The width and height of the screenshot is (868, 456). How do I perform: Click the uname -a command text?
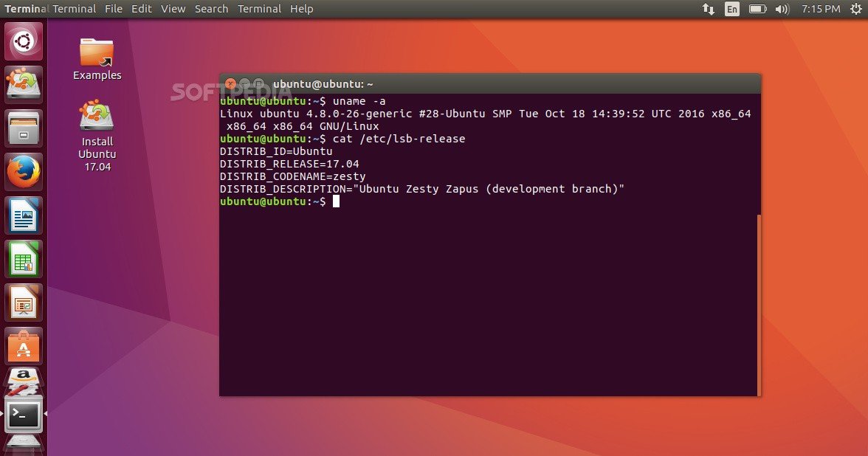click(359, 101)
